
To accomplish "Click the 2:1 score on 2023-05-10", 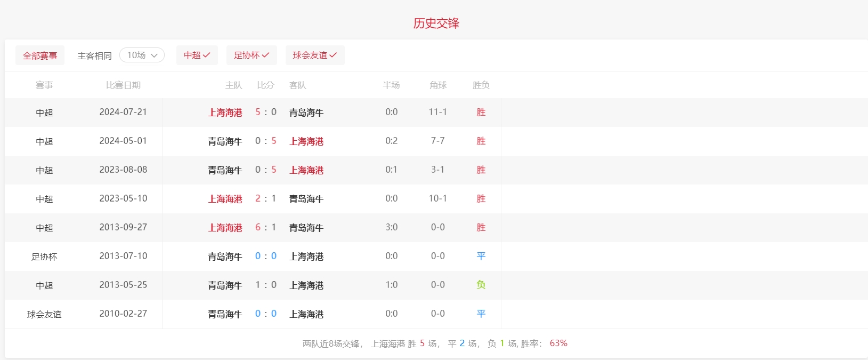I will (x=265, y=199).
